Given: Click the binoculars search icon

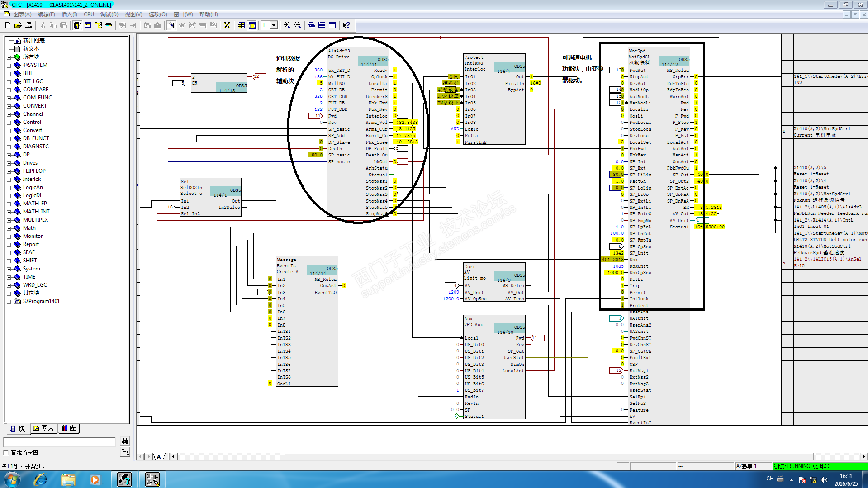Looking at the screenshot, I should tap(125, 441).
